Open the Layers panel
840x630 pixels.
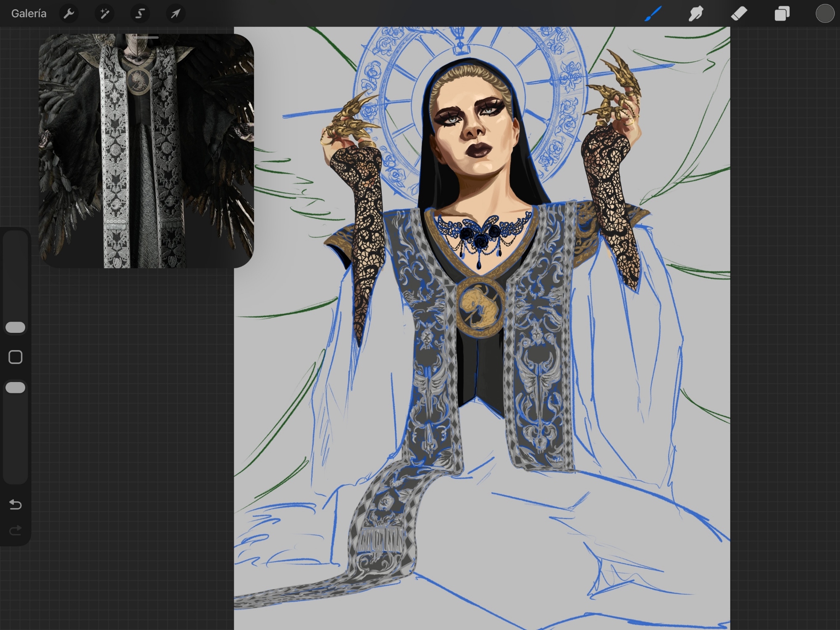tap(782, 14)
